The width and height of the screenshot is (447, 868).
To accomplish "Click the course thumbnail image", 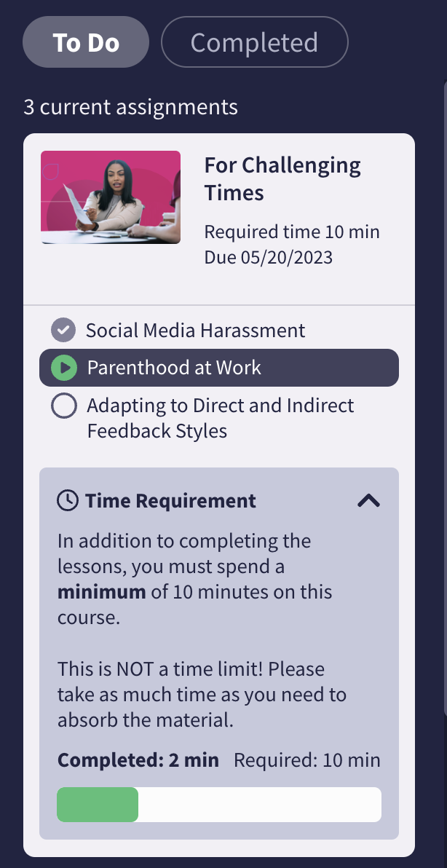I will pos(110,197).
